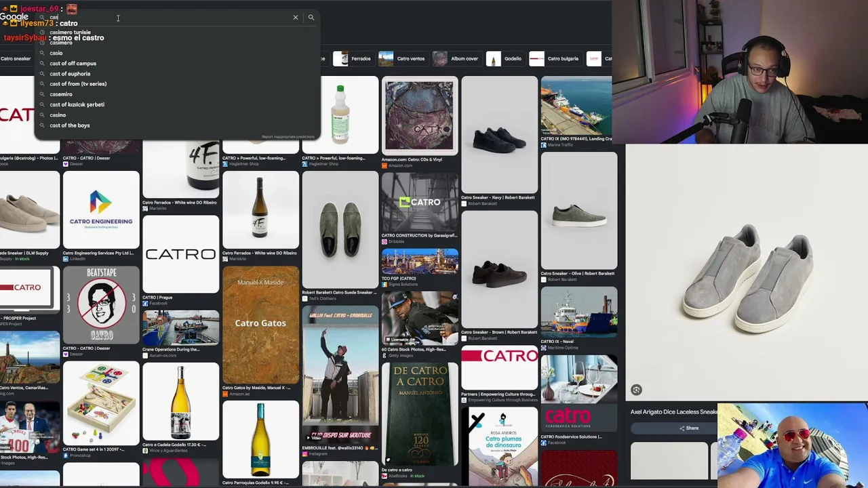The height and width of the screenshot is (488, 868).
Task: Filter results by 'Catro bulgaria' chip
Action: click(555, 59)
